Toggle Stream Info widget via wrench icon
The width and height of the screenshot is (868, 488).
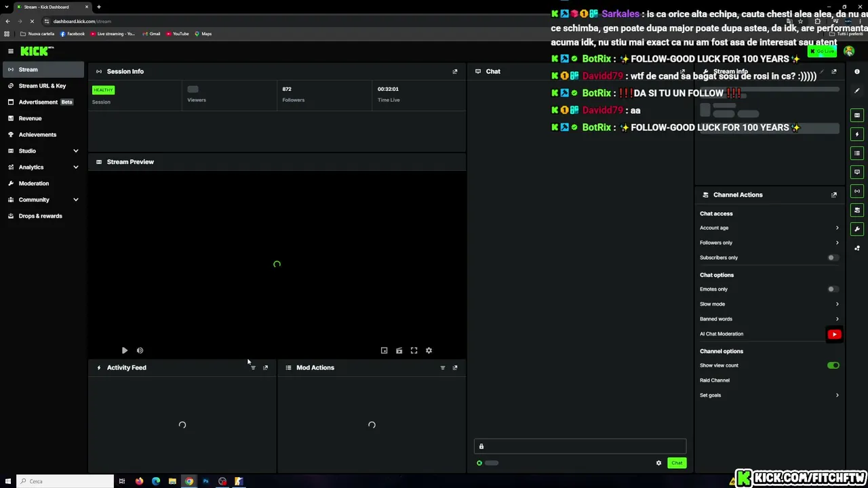pos(857,229)
